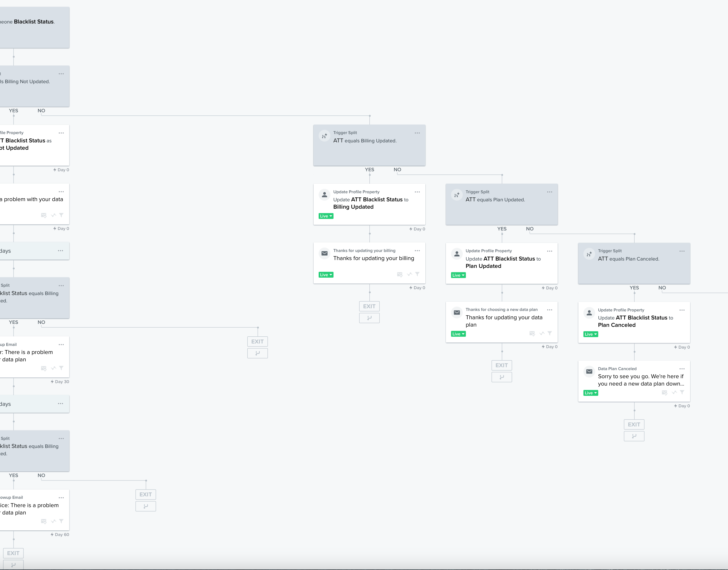Click filter funnel icon on Data Plan Canceled email

[682, 392]
